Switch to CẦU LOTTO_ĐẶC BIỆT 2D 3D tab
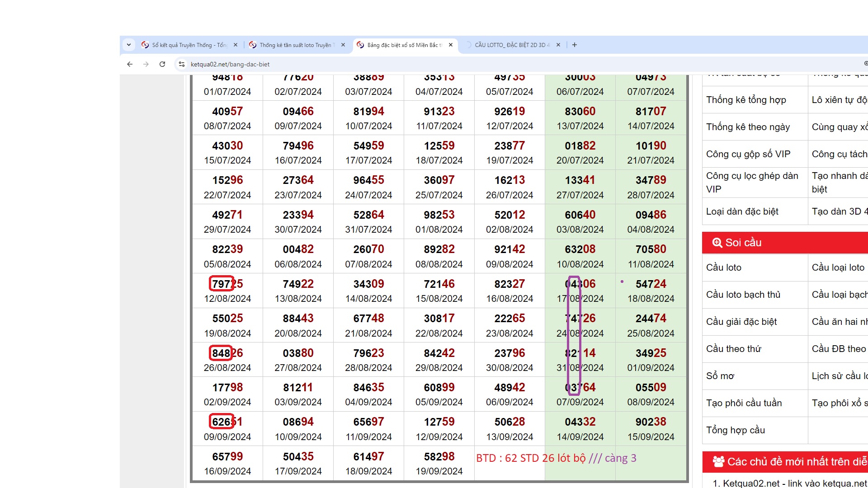 pos(511,45)
